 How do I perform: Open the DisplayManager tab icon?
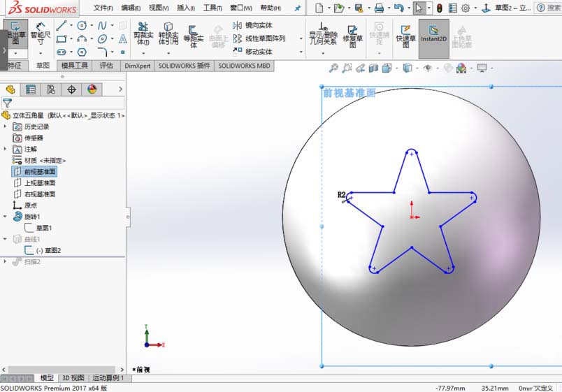[92, 89]
